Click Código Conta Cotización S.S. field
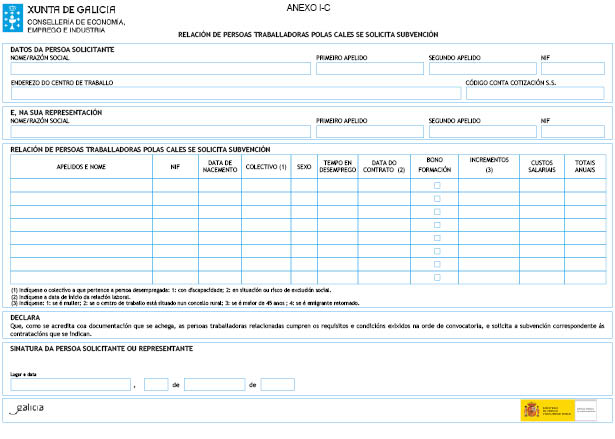 tap(535, 93)
